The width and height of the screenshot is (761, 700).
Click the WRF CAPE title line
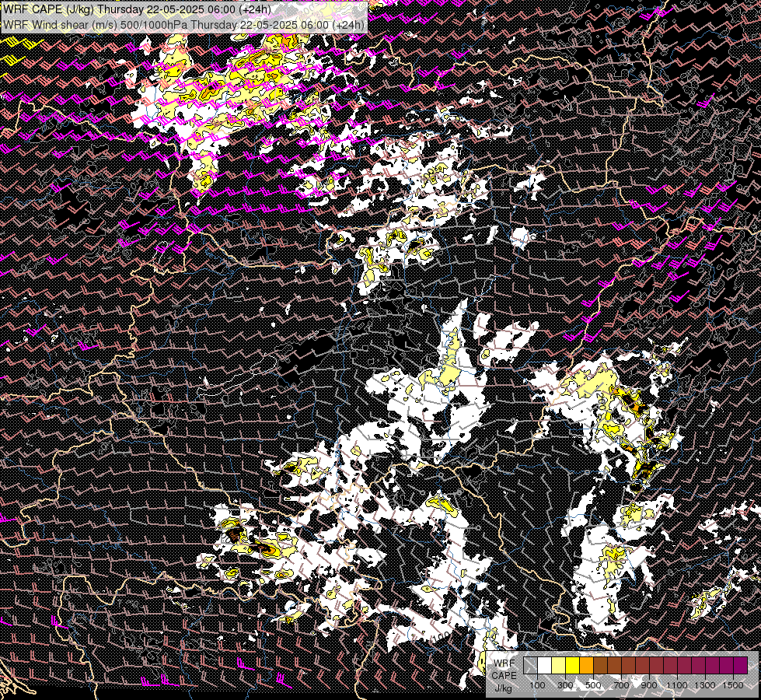pos(138,9)
